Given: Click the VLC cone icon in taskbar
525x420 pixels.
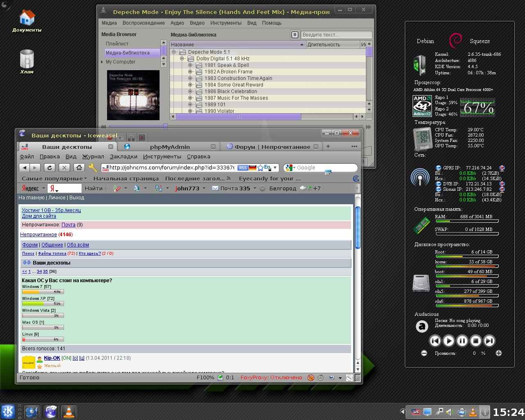Looking at the screenshot, I should point(68,411).
